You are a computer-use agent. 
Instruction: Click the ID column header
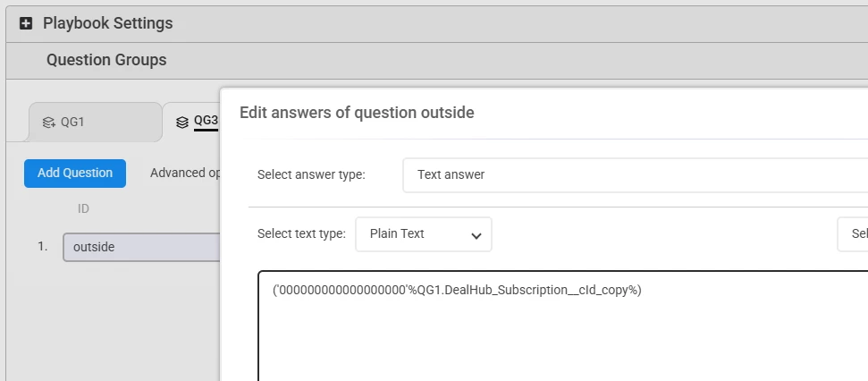pos(83,208)
